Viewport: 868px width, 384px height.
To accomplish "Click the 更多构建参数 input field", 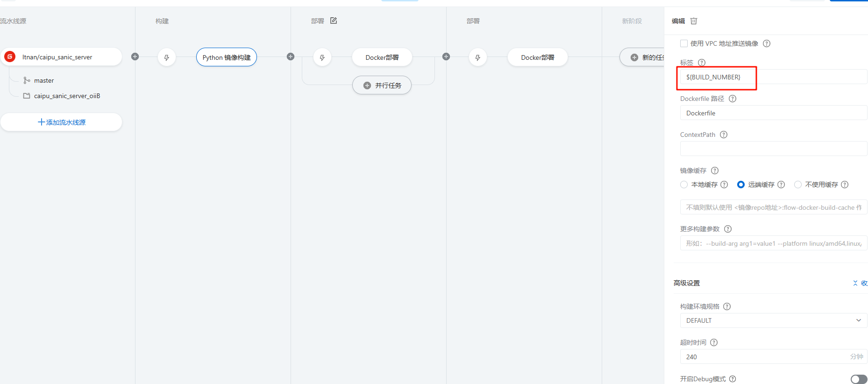I will click(774, 243).
